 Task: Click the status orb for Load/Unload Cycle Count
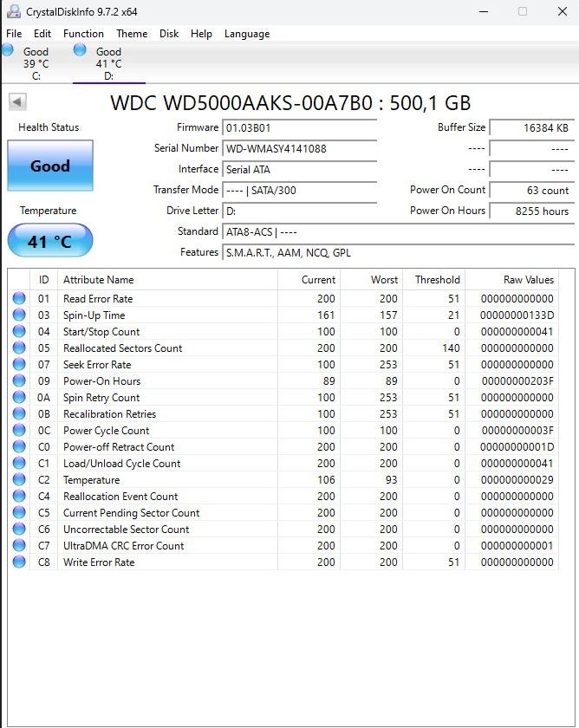point(19,463)
